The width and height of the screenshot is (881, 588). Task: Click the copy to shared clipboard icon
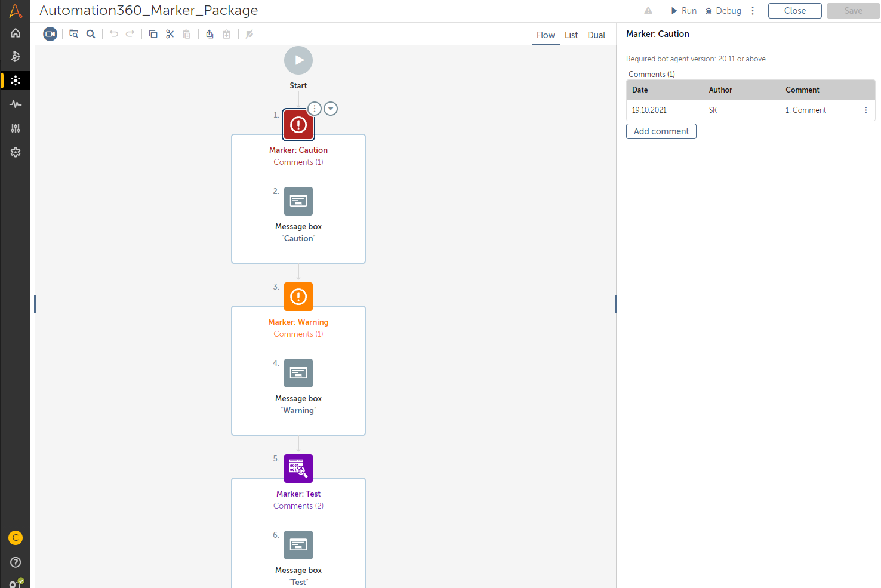click(210, 34)
